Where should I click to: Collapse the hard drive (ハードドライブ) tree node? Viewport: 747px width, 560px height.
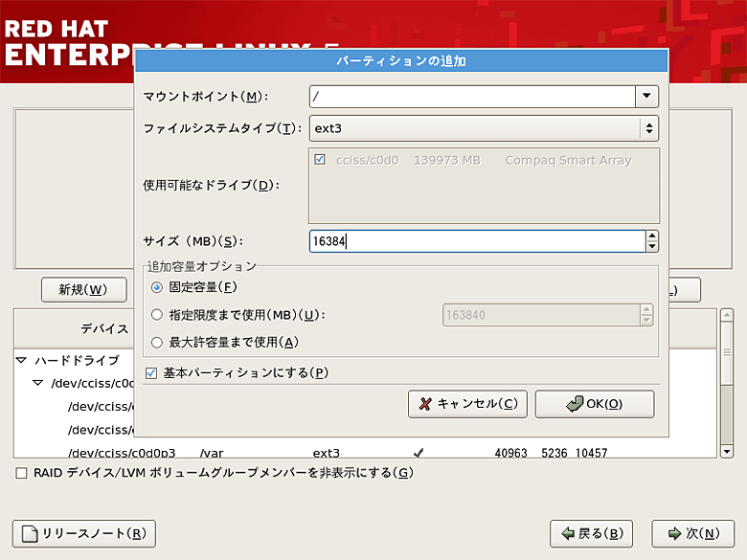(21, 360)
